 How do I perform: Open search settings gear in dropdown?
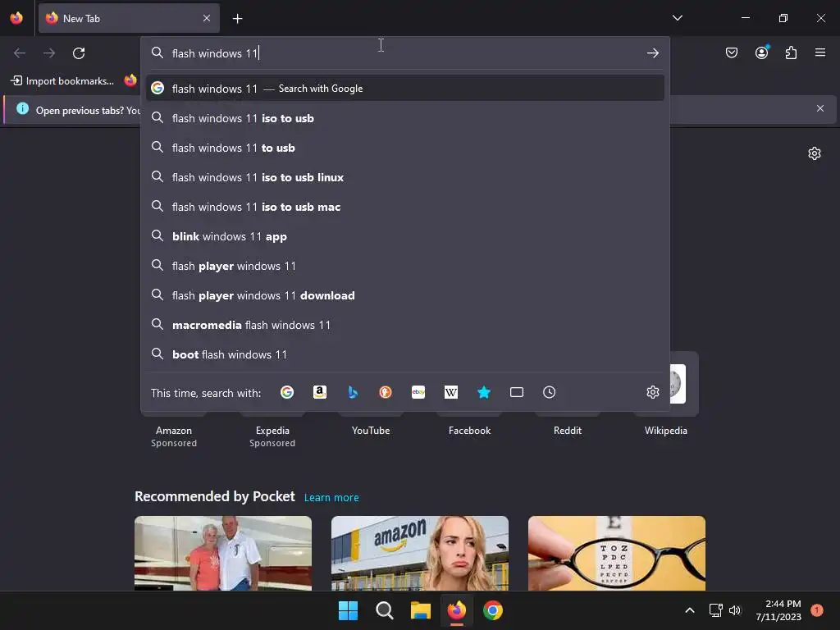tap(652, 392)
